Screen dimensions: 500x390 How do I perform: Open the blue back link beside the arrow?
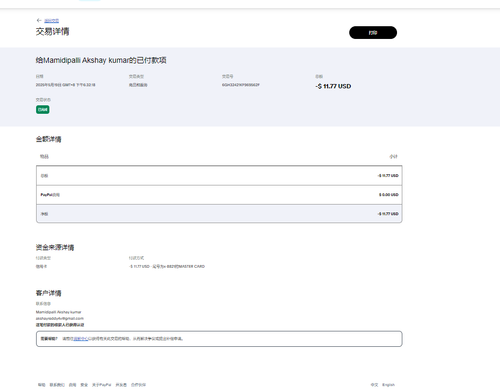pos(52,21)
